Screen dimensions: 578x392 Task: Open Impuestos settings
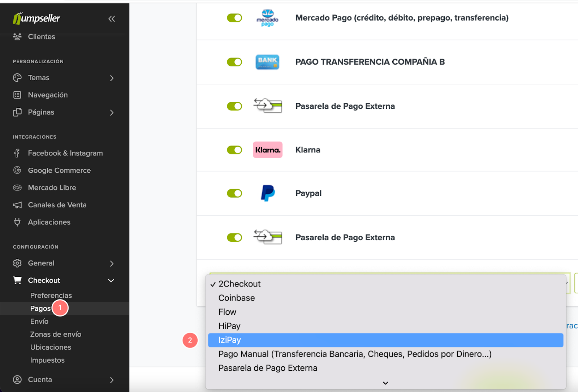pos(47,360)
